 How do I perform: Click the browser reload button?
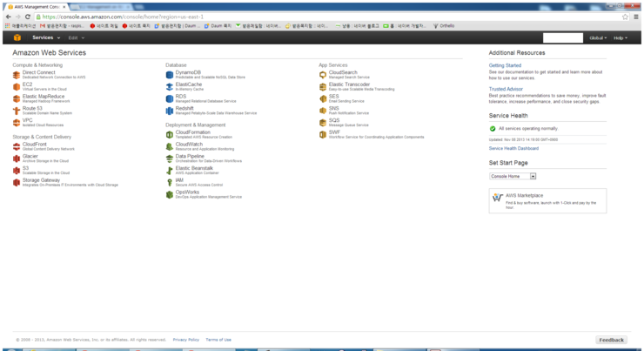[x=28, y=17]
